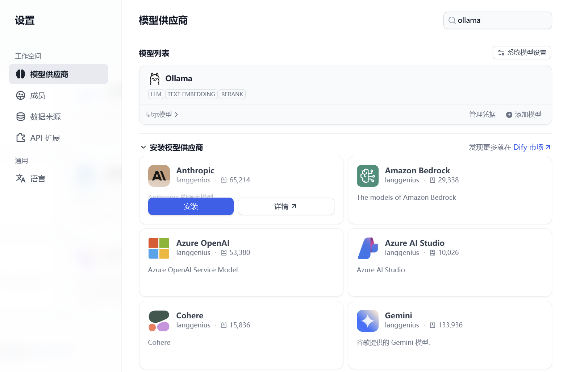Screen dimensions: 588x372
Task: Click 管理凭据 for Ollama
Action: (x=482, y=115)
